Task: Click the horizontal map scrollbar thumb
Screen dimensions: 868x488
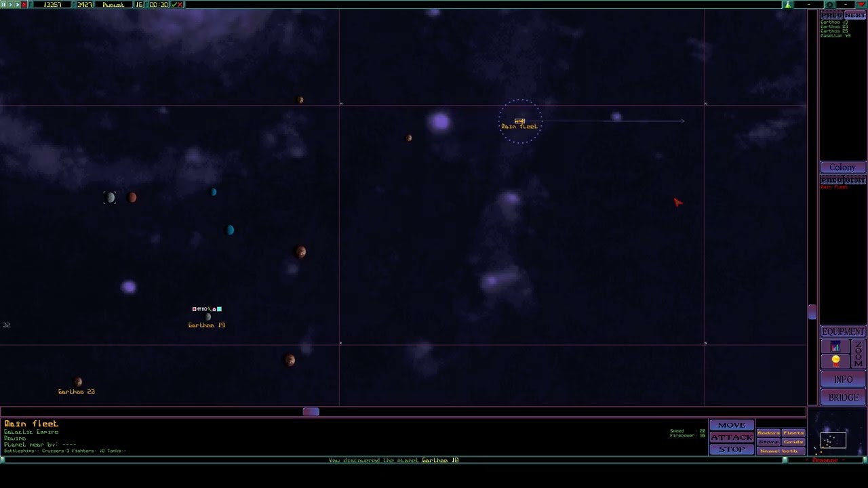Action: [x=311, y=411]
